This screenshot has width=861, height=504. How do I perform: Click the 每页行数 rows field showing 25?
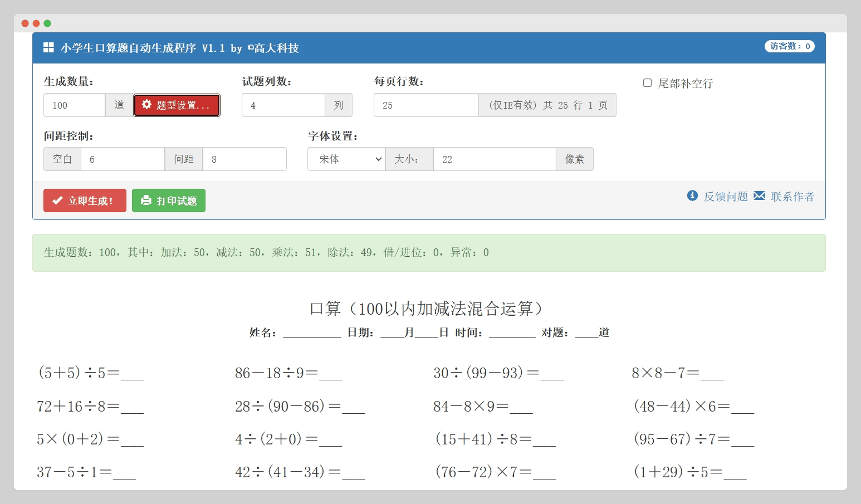click(425, 105)
